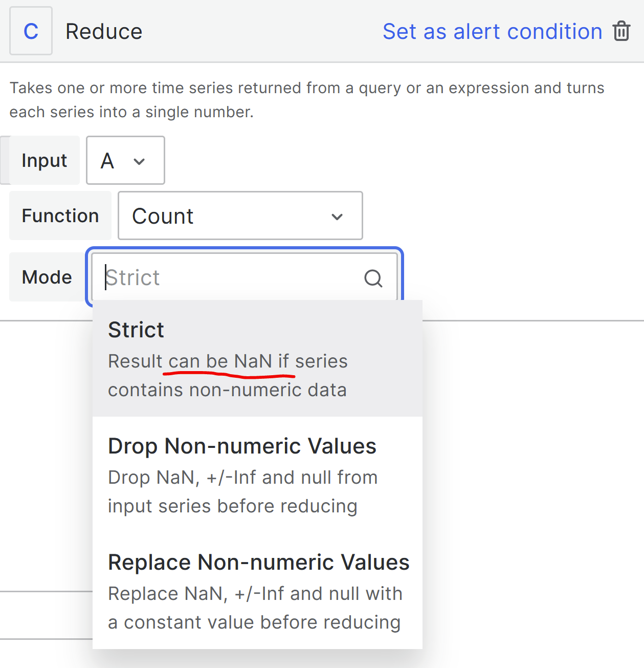Click the 'a constant value before reducing' text
The height and width of the screenshot is (668, 644).
tap(254, 622)
